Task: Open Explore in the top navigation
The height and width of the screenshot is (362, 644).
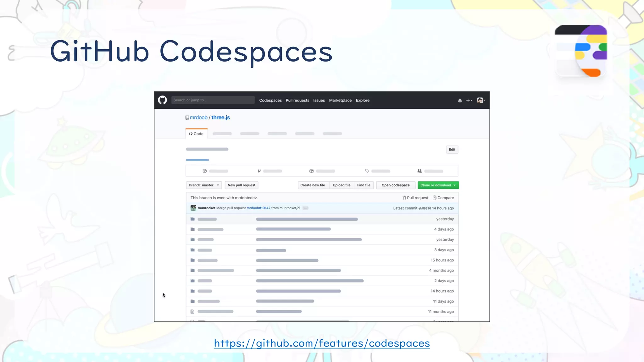Action: 363,100
